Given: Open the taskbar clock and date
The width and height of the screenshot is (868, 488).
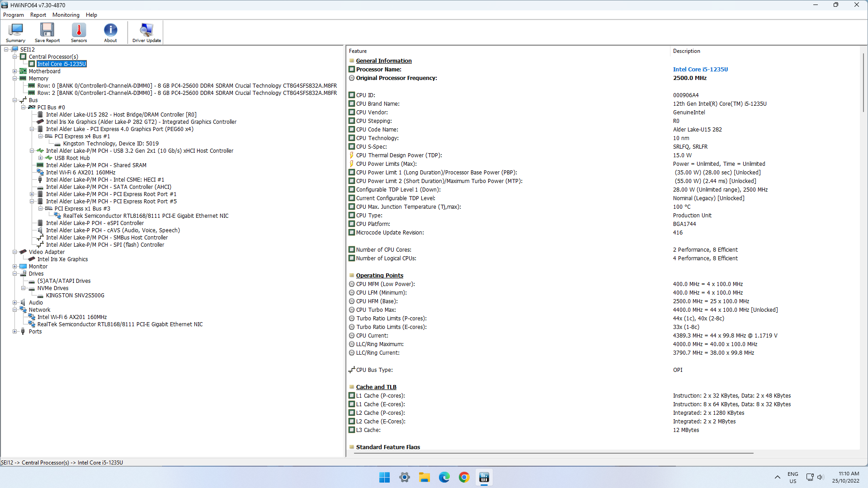Looking at the screenshot, I should 846,477.
